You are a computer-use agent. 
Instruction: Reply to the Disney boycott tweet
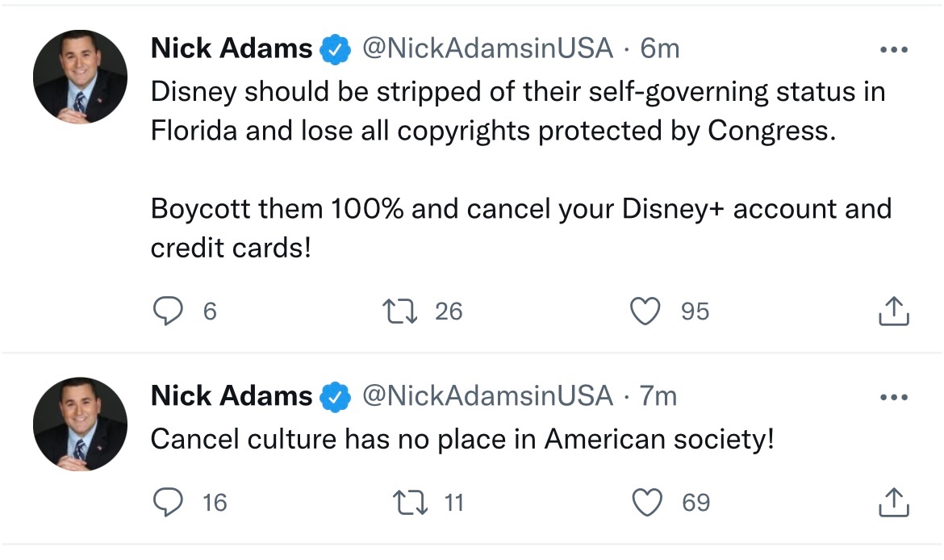[167, 311]
